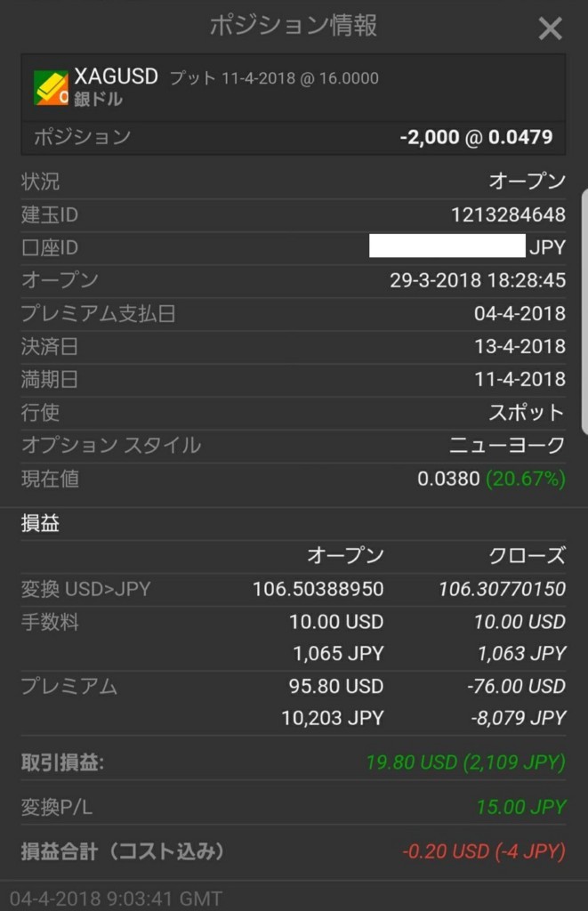Tap the 状況 status row showing オープン
Image resolution: width=588 pixels, height=911 pixels.
(x=294, y=181)
